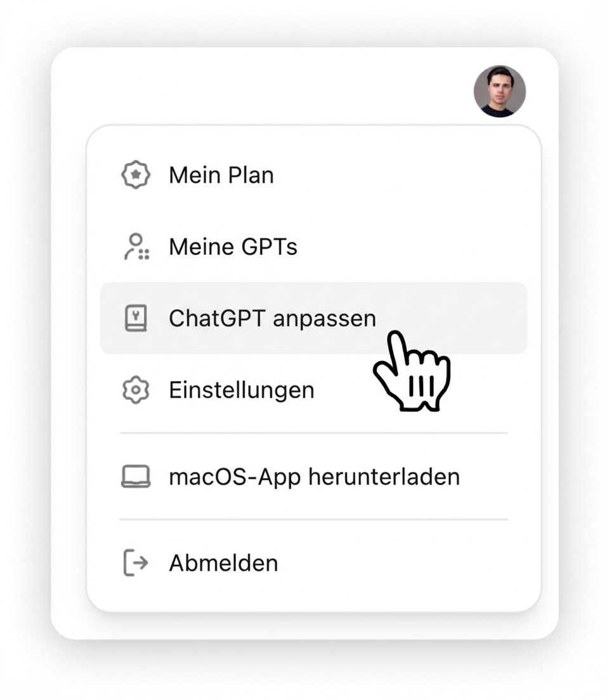Click the gear icon for Einstellungen
Image resolution: width=609 pixels, height=700 pixels.
[135, 390]
